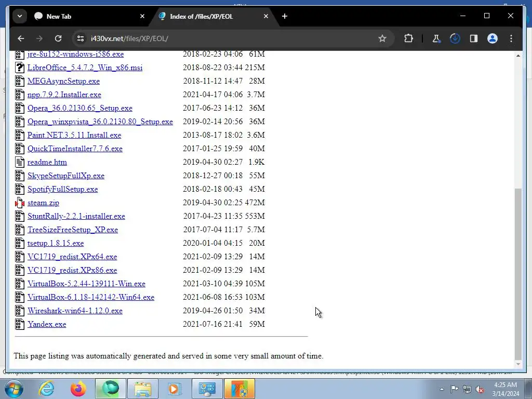The image size is (532, 399).
Task: Download VC1719_redist.XPx64.exe
Action: click(72, 257)
